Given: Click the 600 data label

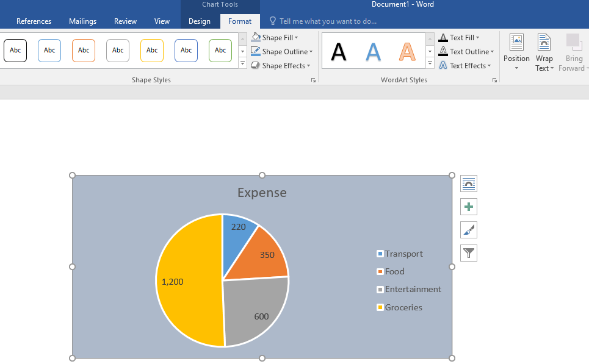Looking at the screenshot, I should (261, 316).
